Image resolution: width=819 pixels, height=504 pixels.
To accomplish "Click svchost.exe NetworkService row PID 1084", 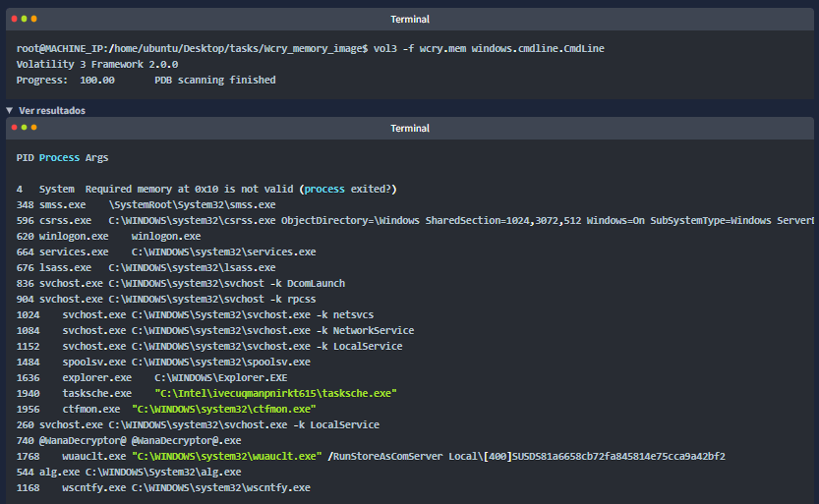I will [x=215, y=330].
